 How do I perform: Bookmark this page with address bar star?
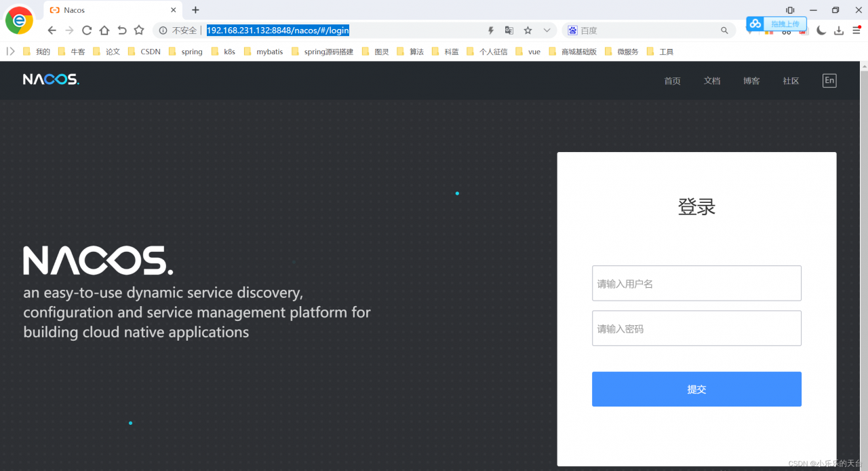(528, 31)
